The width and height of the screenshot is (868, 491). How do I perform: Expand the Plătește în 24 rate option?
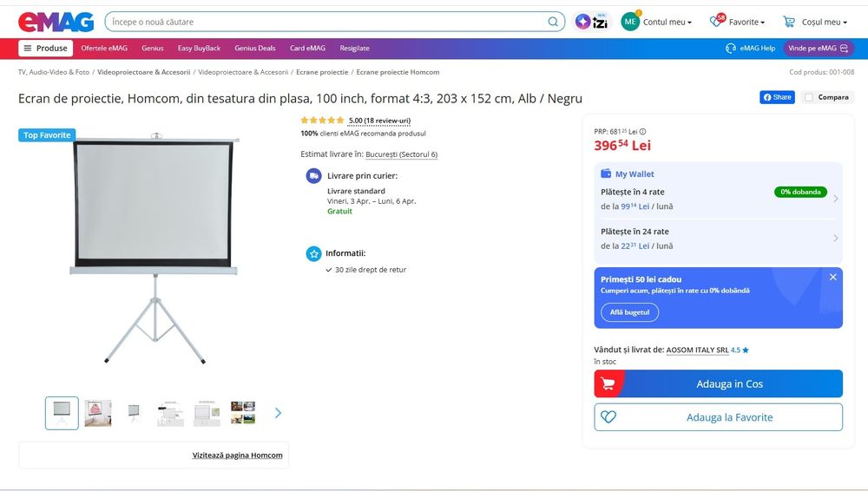pyautogui.click(x=719, y=239)
